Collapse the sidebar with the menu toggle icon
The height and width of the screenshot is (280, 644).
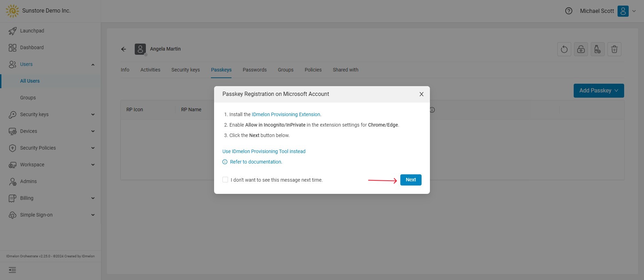pos(13,270)
